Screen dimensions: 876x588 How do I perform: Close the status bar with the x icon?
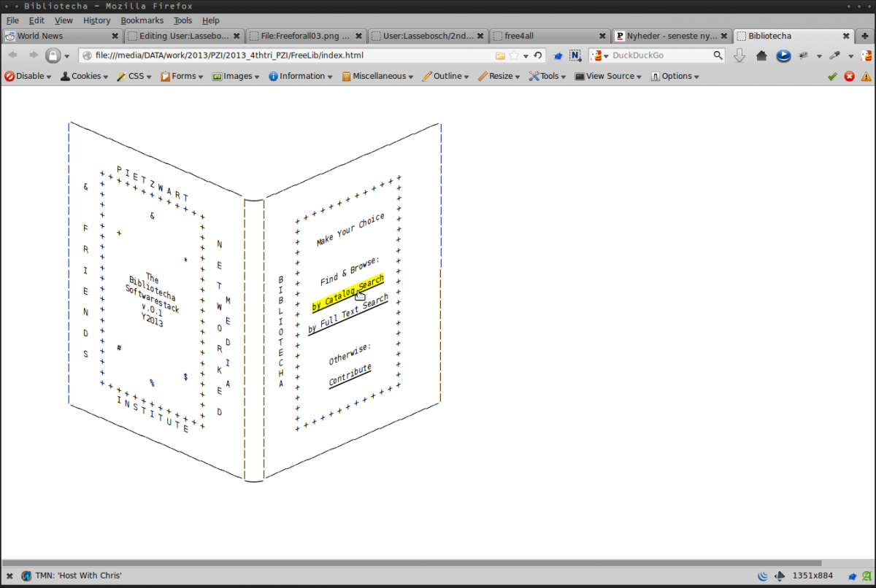[x=9, y=576]
